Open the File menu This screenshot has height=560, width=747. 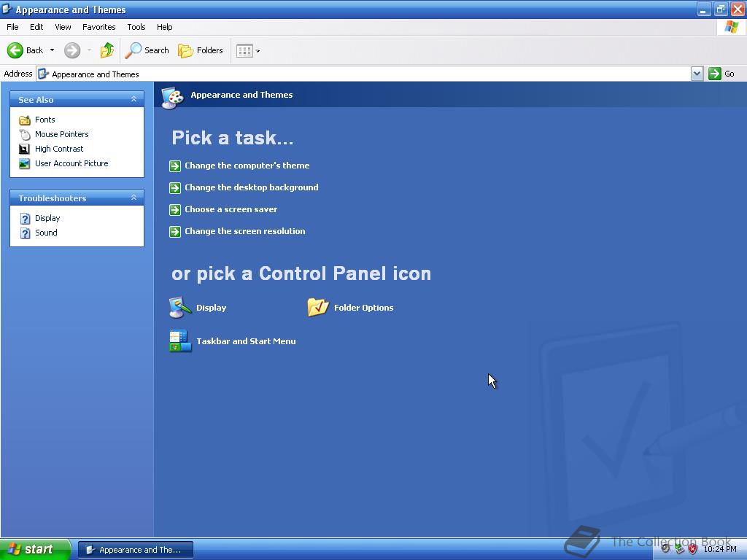(13, 27)
